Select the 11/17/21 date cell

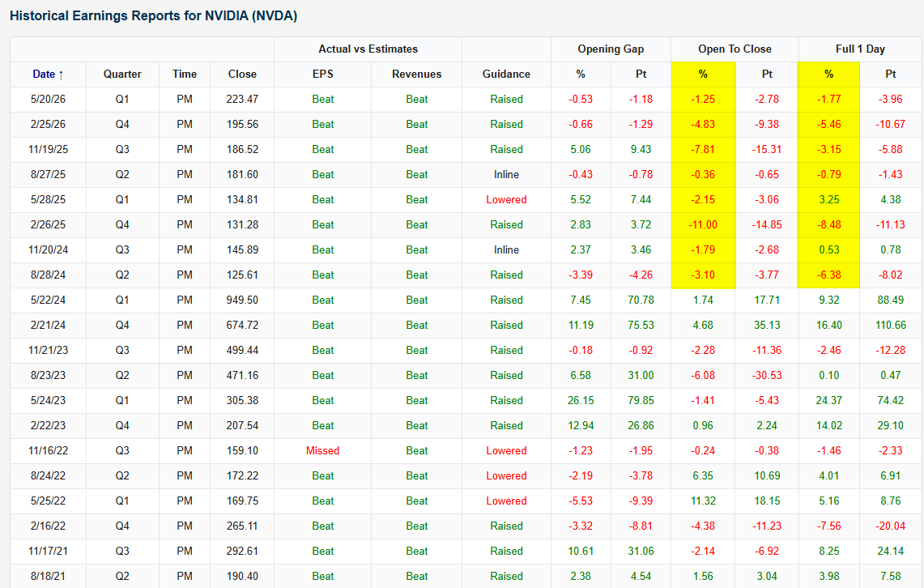coord(48,551)
